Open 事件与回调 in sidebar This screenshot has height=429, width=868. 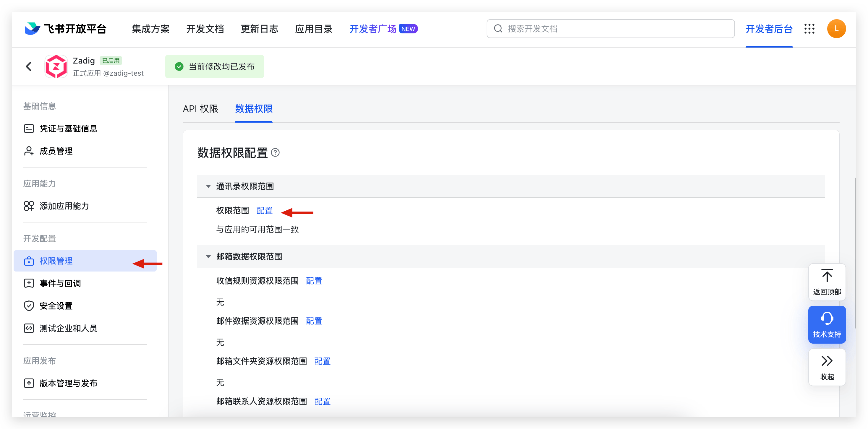(x=60, y=284)
